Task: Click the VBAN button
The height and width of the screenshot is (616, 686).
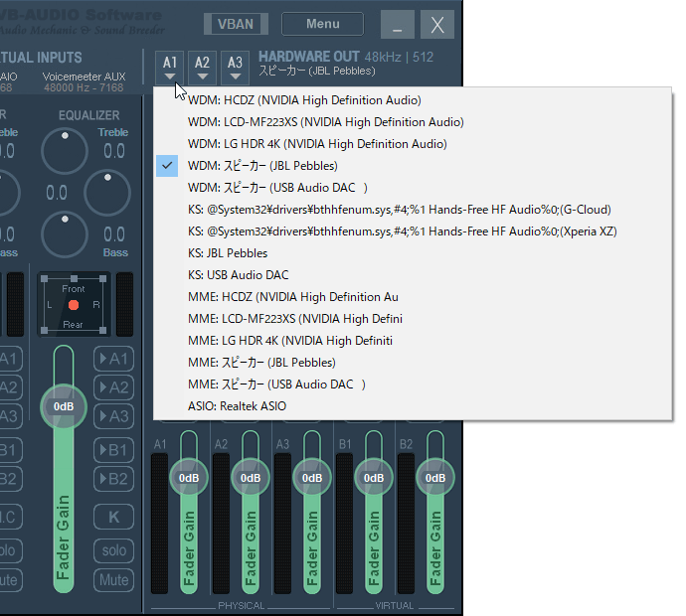Action: pyautogui.click(x=236, y=24)
